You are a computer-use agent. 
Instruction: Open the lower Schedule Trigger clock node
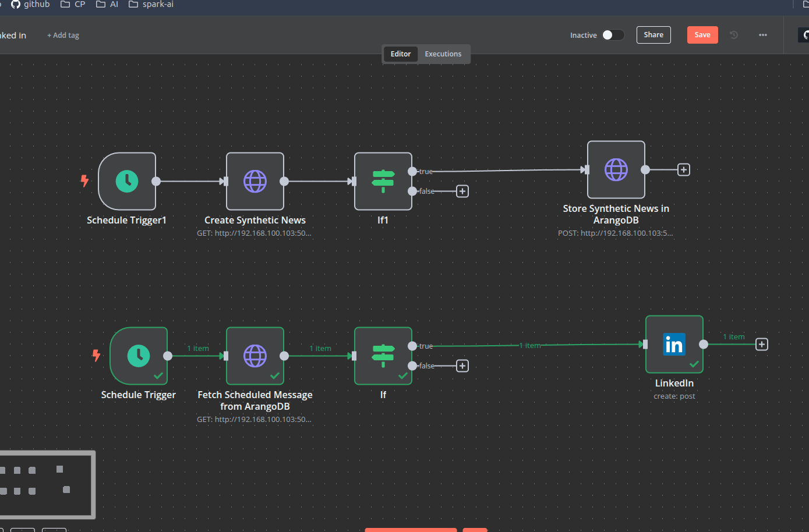(139, 356)
